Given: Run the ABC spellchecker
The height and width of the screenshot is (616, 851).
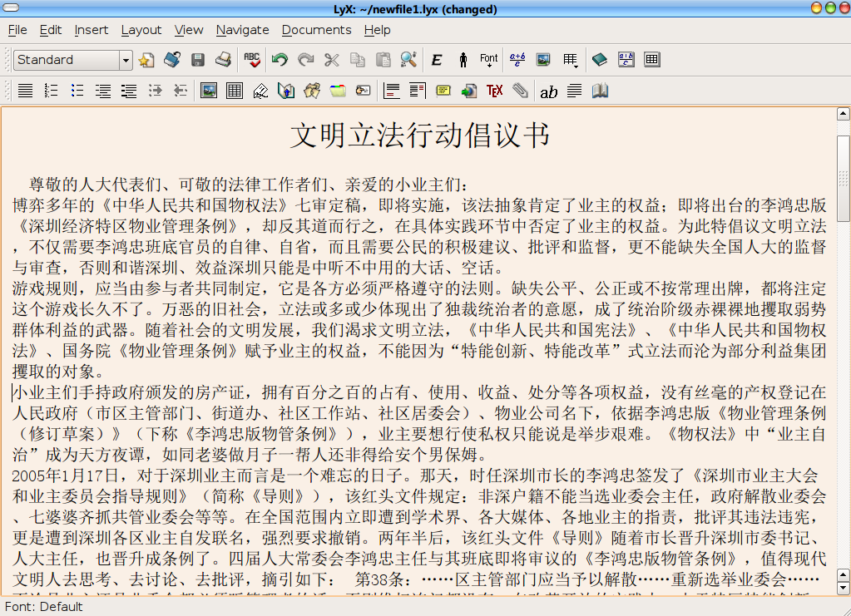Looking at the screenshot, I should point(252,60).
